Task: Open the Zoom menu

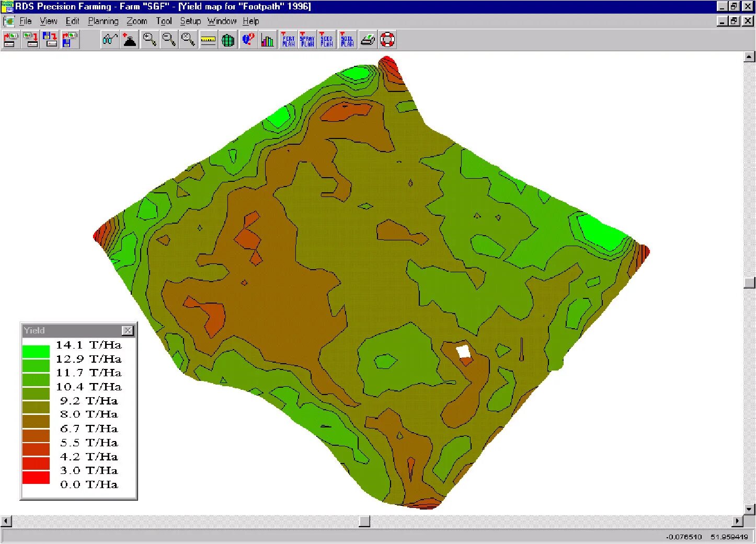Action: 137,21
